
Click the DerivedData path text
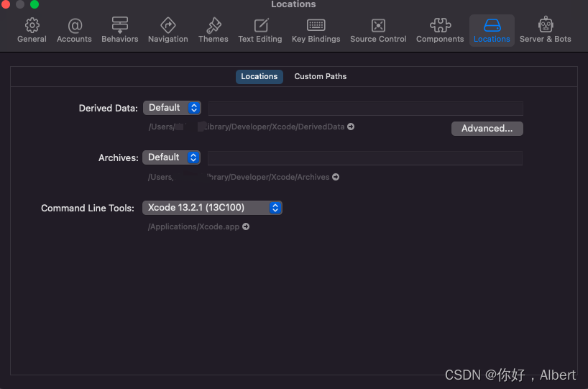pos(247,127)
